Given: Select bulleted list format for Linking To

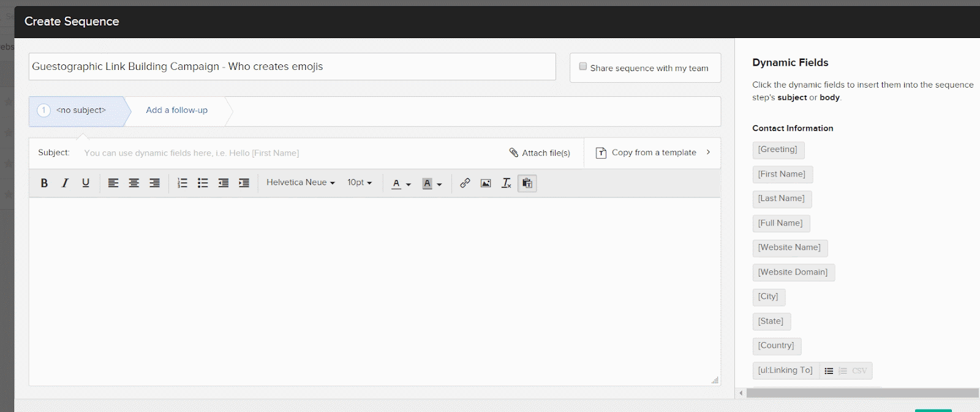Looking at the screenshot, I should (x=829, y=371).
